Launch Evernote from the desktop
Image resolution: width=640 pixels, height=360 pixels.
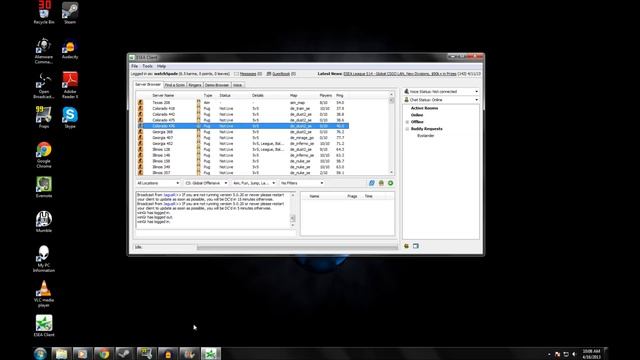(x=44, y=187)
